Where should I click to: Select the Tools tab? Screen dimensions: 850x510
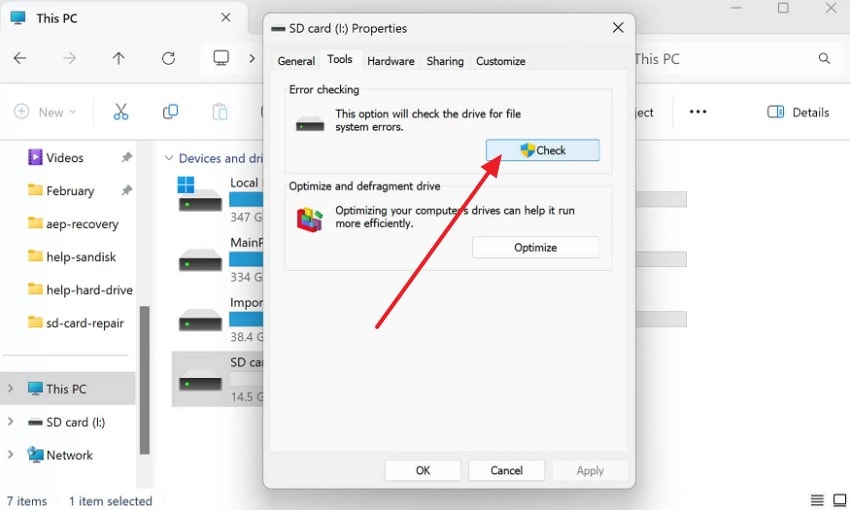click(340, 59)
